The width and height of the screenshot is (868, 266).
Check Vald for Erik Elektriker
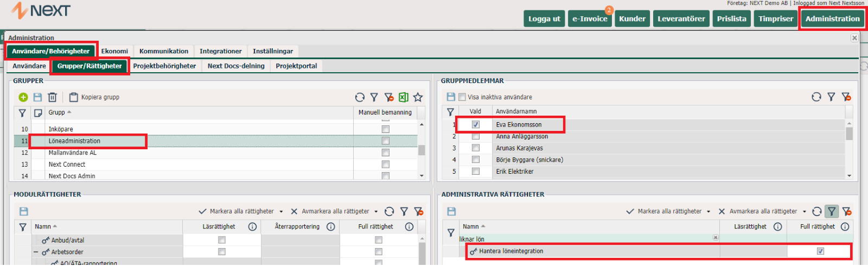coord(476,171)
